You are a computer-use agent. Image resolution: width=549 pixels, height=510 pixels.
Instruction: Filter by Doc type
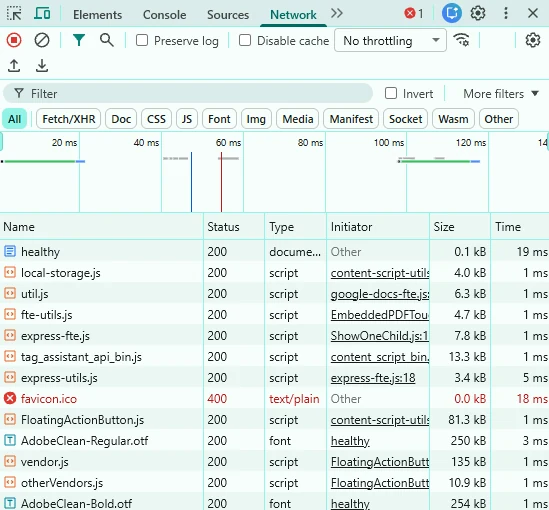(121, 119)
